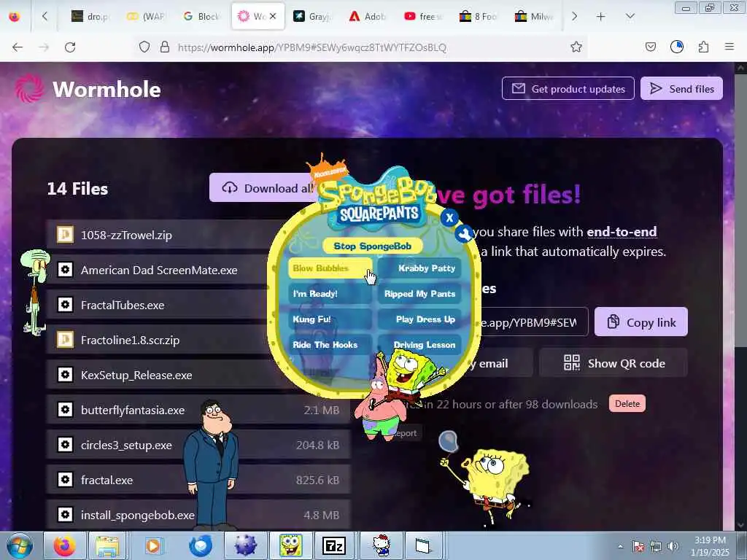This screenshot has height=560, width=747.
Task: Open the Windows Start menu
Action: [x=20, y=545]
